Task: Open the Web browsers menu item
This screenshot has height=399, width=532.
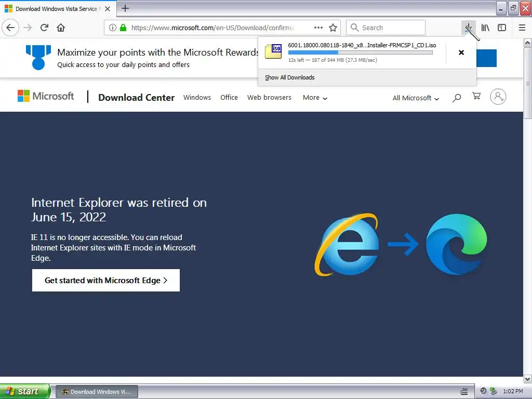Action: (270, 97)
